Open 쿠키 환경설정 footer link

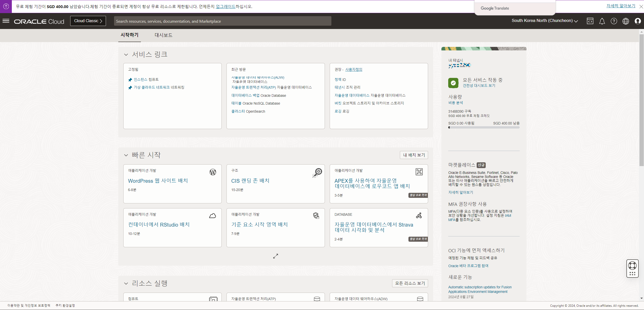65,305
